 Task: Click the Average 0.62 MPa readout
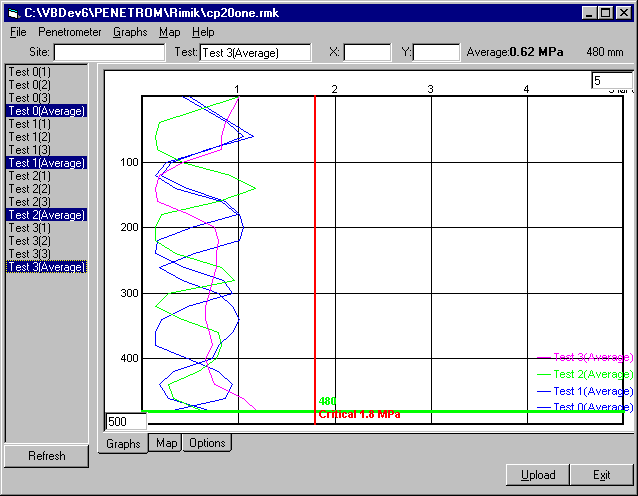515,52
